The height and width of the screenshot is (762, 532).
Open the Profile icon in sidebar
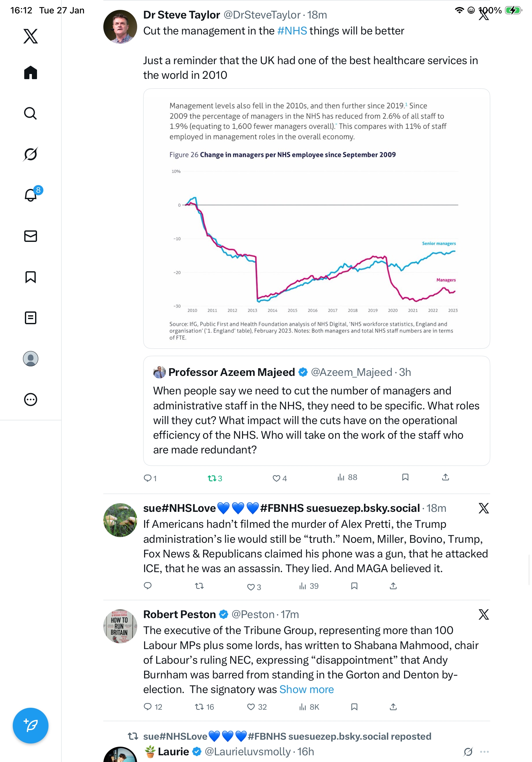31,358
